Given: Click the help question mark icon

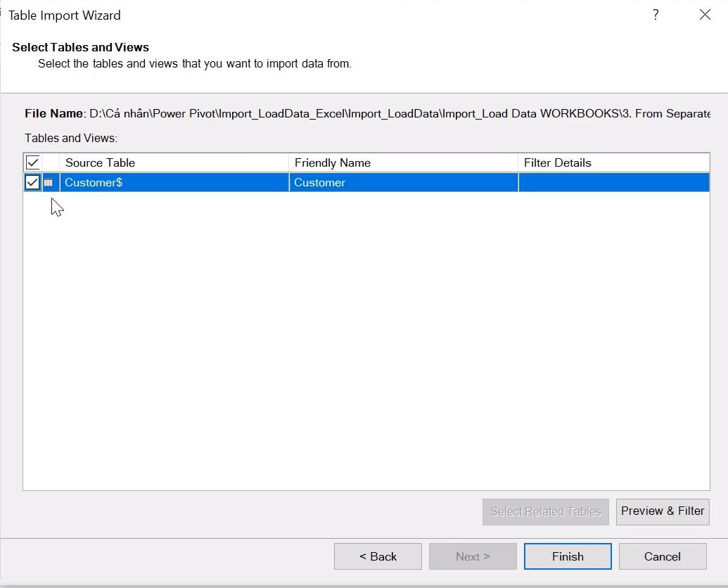Looking at the screenshot, I should (x=656, y=14).
